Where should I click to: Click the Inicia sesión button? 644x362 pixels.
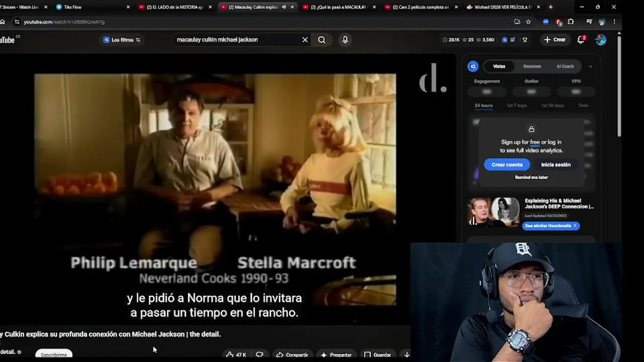pos(555,164)
